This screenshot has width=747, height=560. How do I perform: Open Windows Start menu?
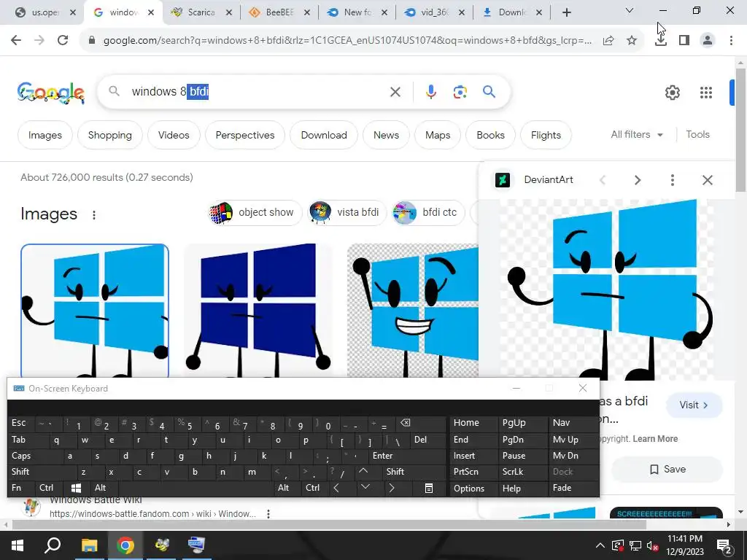point(18,545)
